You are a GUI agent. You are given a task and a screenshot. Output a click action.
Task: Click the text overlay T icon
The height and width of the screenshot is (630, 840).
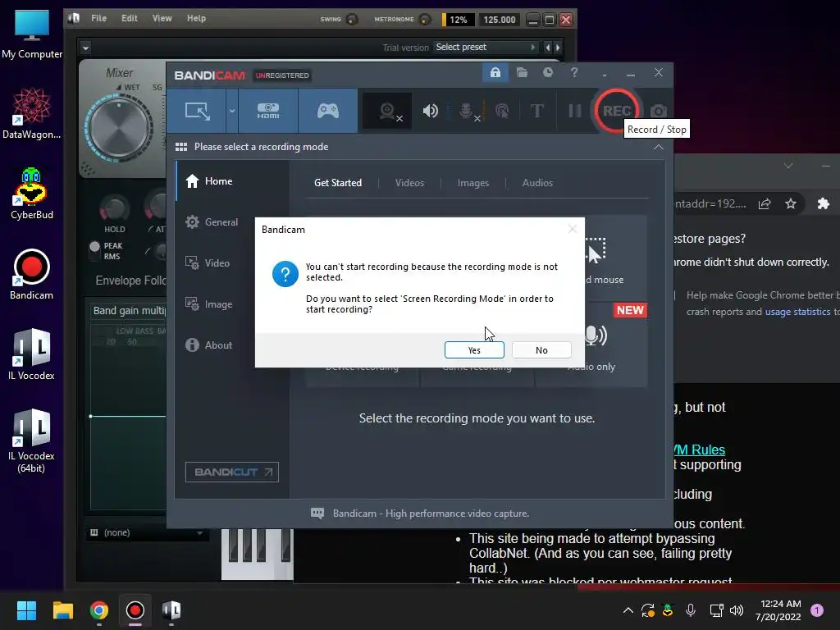536,111
